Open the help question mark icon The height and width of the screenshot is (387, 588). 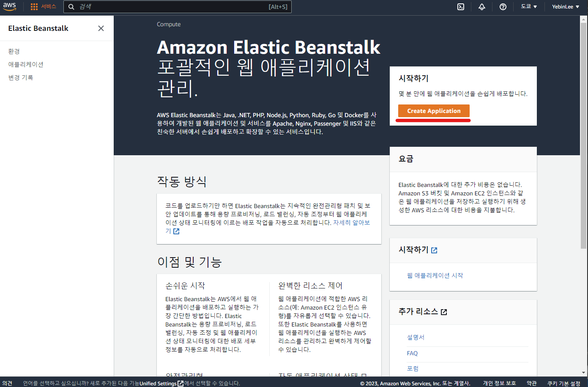pyautogui.click(x=503, y=7)
